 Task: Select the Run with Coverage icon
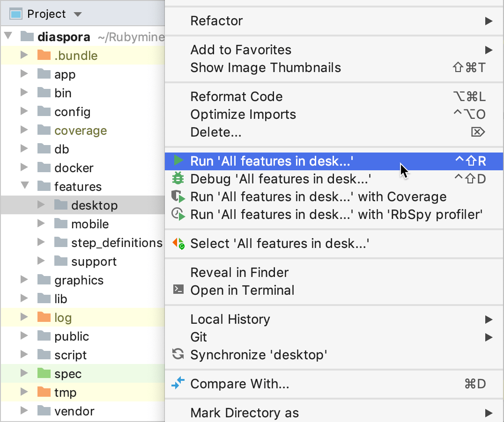click(x=179, y=196)
